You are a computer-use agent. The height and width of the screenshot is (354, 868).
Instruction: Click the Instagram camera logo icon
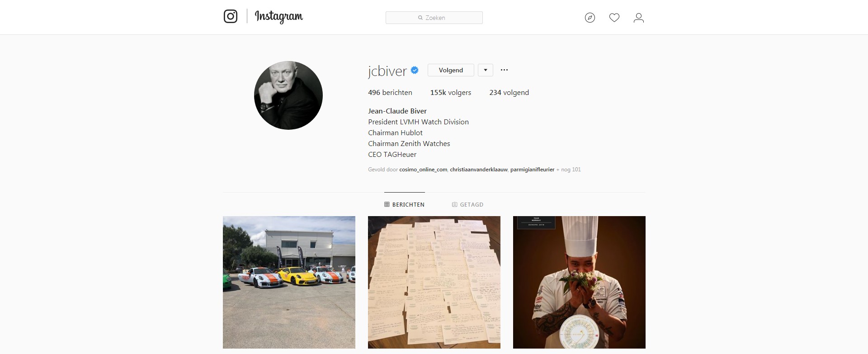(231, 16)
